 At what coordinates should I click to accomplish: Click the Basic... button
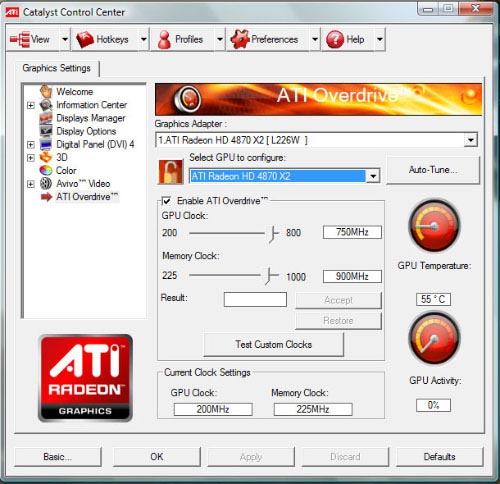point(58,456)
